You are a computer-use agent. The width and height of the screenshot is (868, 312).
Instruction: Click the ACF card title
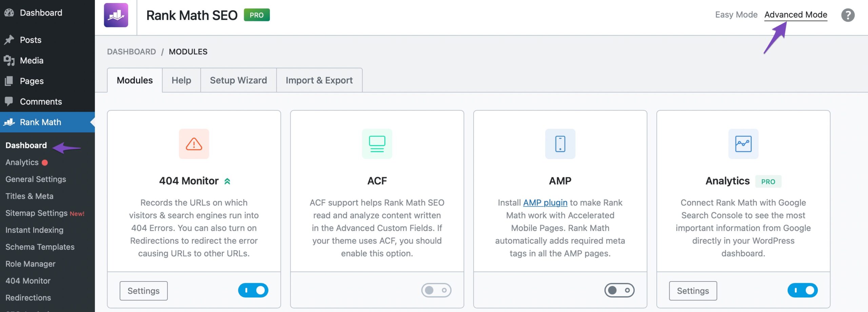coord(377,181)
